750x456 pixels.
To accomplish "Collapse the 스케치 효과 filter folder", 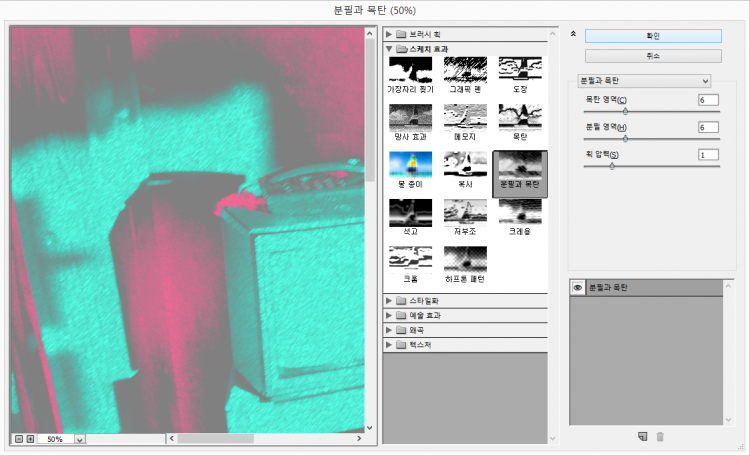I will (x=389, y=48).
